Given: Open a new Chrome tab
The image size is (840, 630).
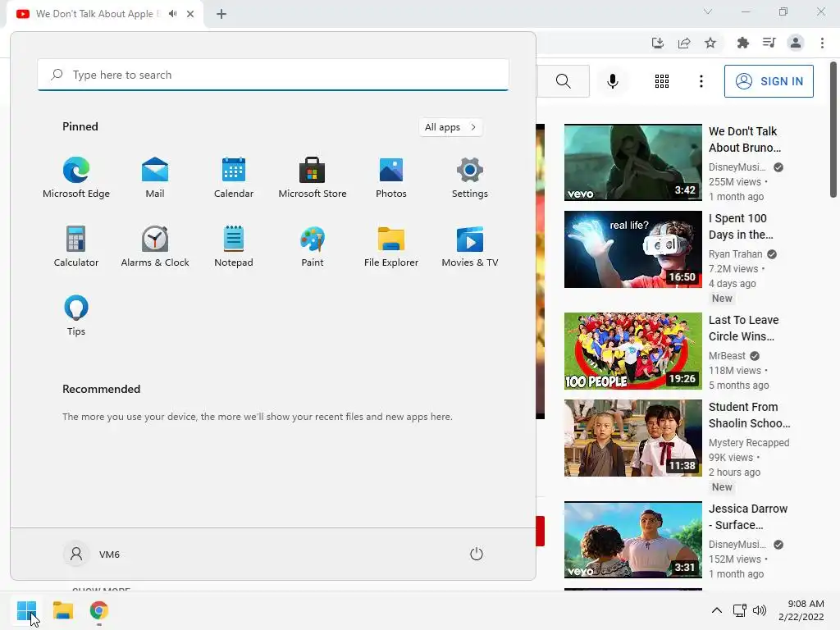Looking at the screenshot, I should [x=221, y=14].
